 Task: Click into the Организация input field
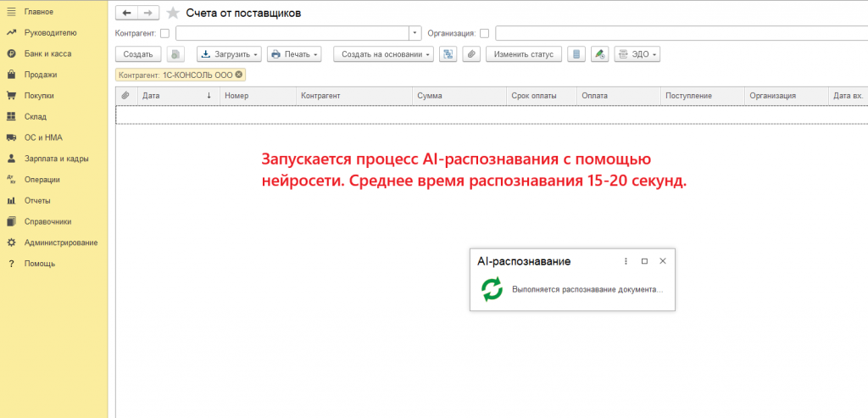point(682,34)
